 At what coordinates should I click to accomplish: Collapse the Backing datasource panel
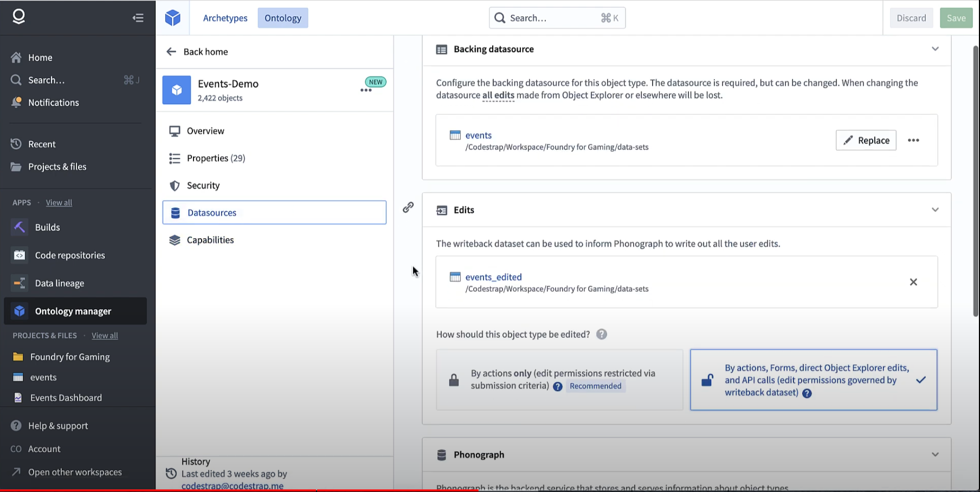935,49
